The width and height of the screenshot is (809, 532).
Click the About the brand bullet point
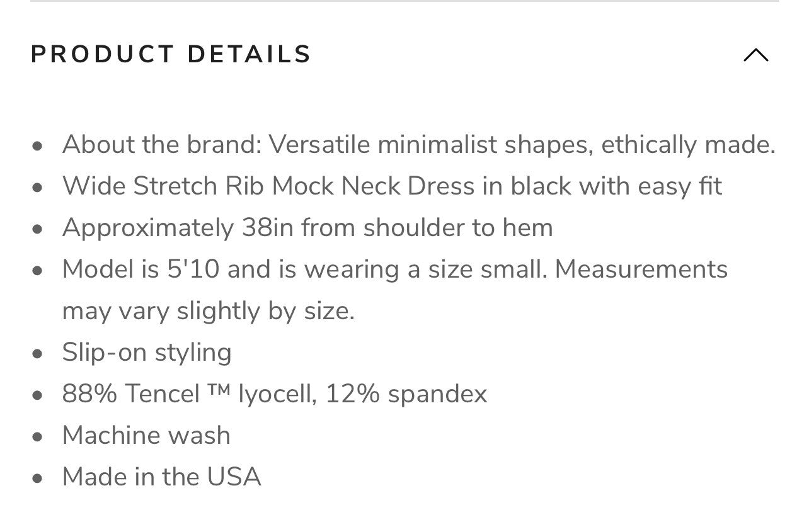(419, 144)
